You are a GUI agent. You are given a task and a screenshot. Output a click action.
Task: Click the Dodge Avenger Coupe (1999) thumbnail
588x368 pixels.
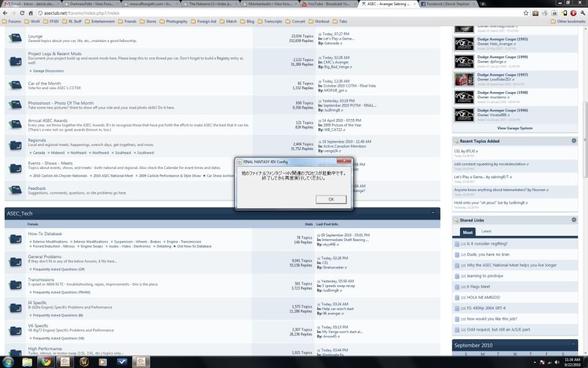pyautogui.click(x=464, y=62)
